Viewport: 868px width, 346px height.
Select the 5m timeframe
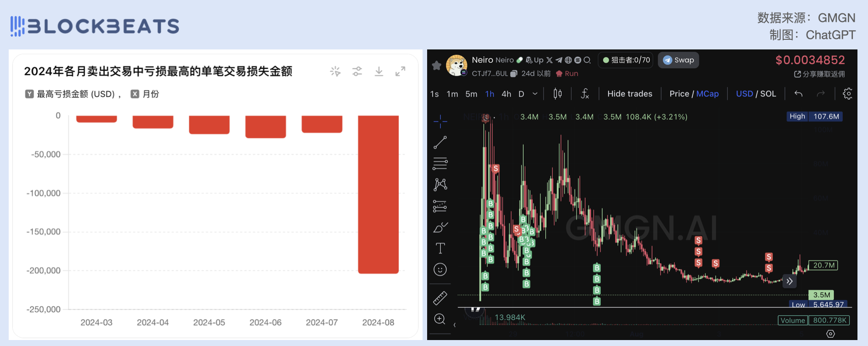471,94
